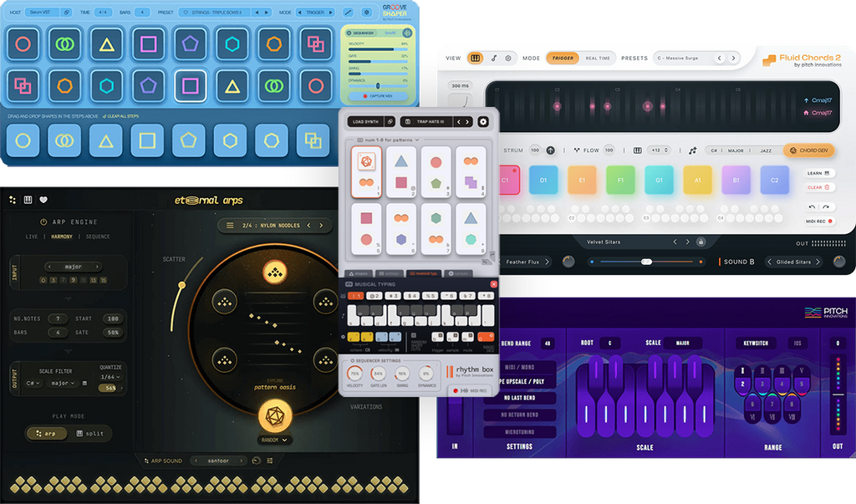Click the Clear button in Fluid Chords
856x504 pixels.
[819, 187]
